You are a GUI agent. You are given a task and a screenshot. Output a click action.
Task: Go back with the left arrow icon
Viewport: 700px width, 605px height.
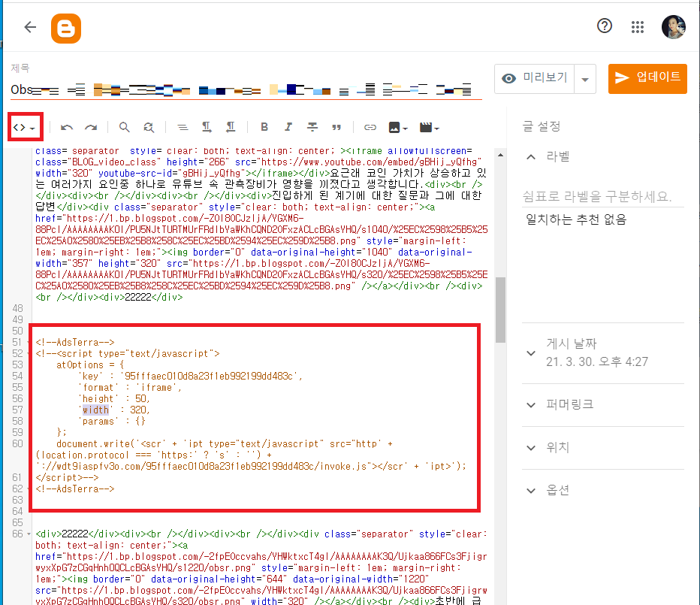point(30,27)
